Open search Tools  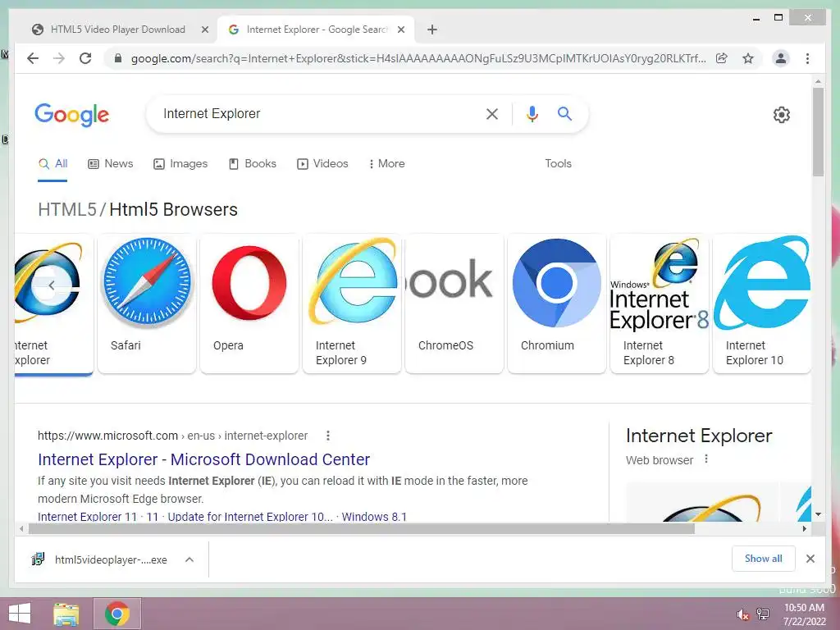558,164
